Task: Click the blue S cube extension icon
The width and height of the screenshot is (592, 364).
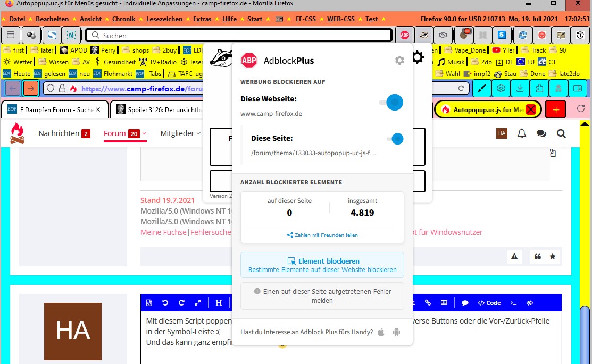Action: tap(502, 36)
